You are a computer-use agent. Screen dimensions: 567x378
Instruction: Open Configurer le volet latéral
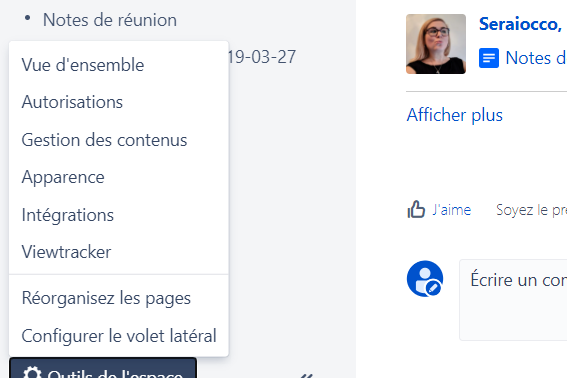point(119,336)
